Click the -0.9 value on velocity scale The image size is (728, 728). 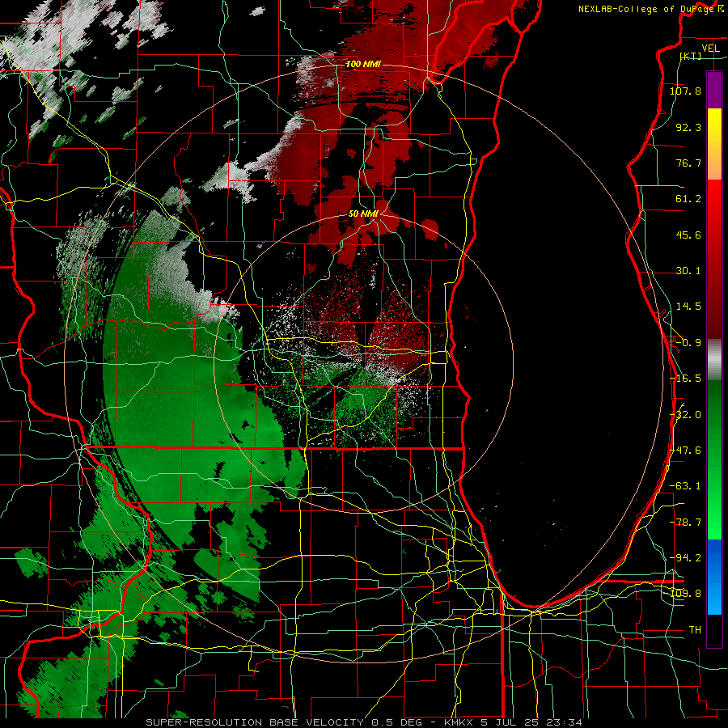click(x=688, y=343)
